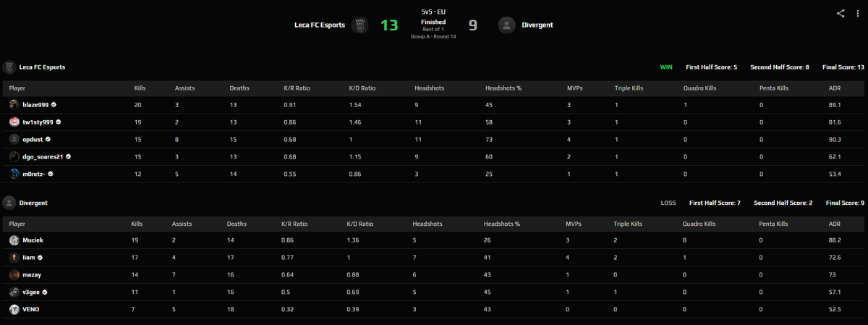Open VENO player avatar
Screen dimensions: 868x325
coord(14,309)
